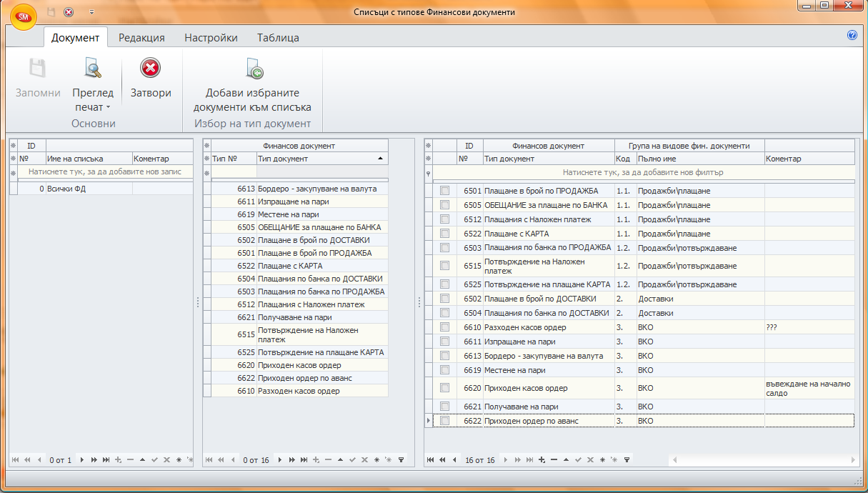Tick checkbox for 6512 Плащания с Наложен платеж

[x=444, y=219]
